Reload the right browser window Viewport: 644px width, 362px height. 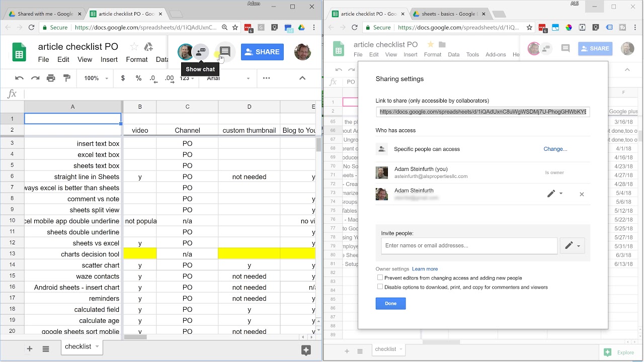pyautogui.click(x=355, y=28)
